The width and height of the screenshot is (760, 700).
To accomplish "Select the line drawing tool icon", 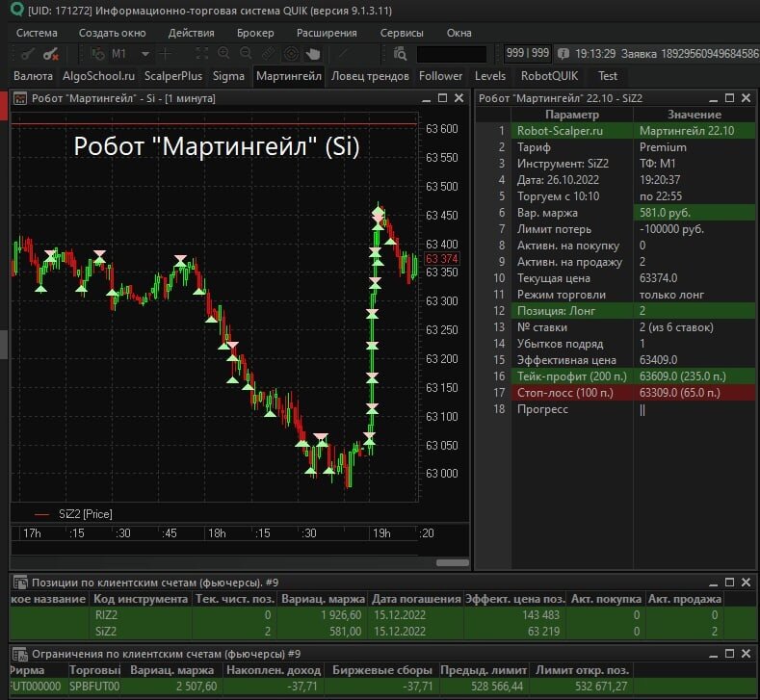I will pyautogui.click(x=343, y=54).
